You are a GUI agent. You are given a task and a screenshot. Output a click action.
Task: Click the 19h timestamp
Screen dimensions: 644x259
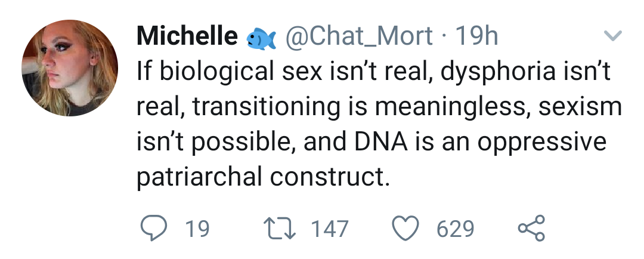(476, 37)
